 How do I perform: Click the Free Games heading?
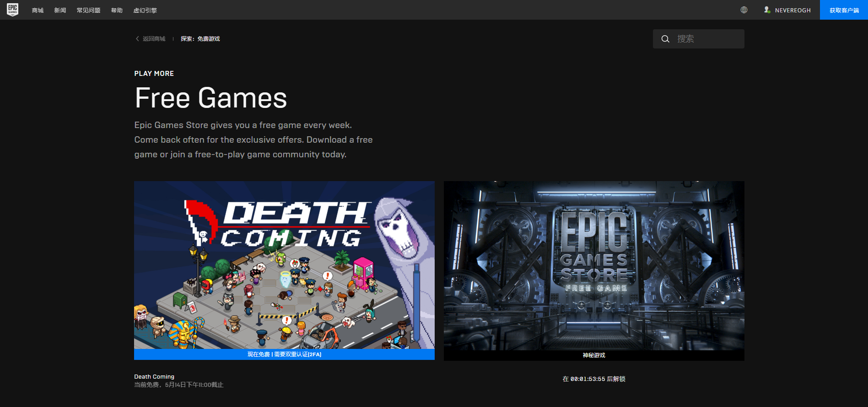pos(211,98)
